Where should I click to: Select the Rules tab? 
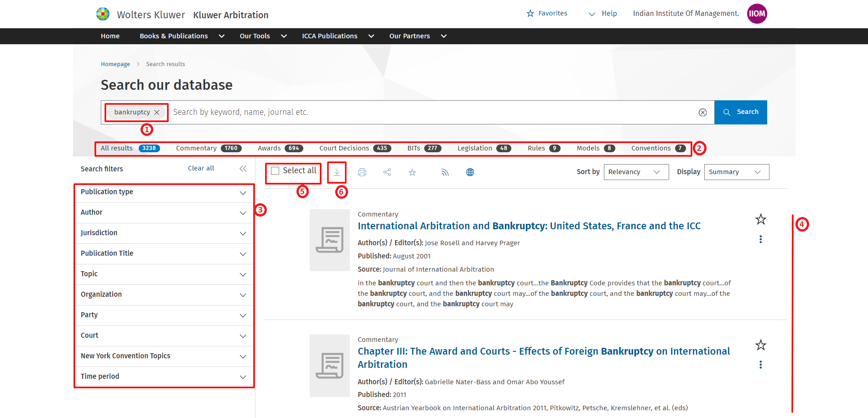[x=544, y=148]
